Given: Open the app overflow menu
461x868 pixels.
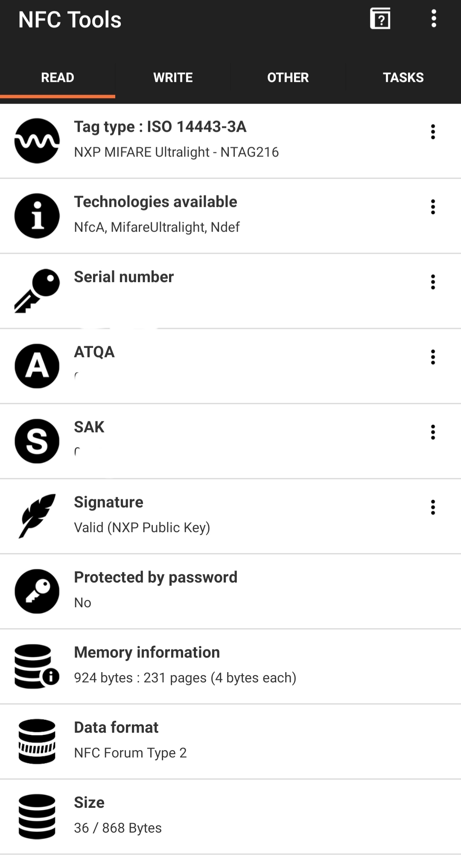Looking at the screenshot, I should click(x=434, y=19).
